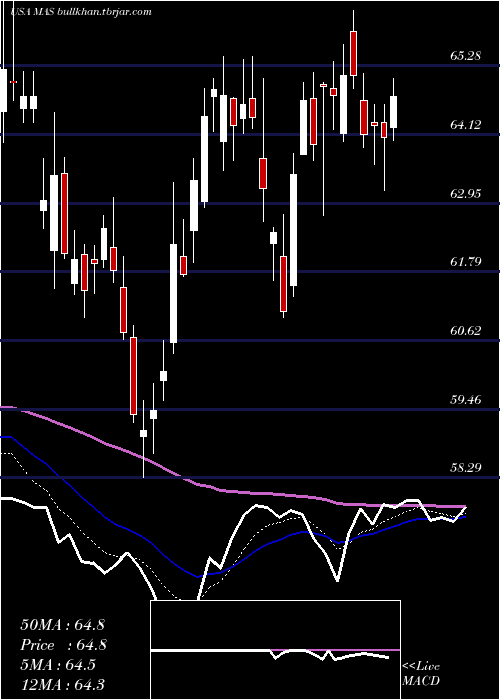Click the 65.28 price level label

pyautogui.click(x=466, y=56)
